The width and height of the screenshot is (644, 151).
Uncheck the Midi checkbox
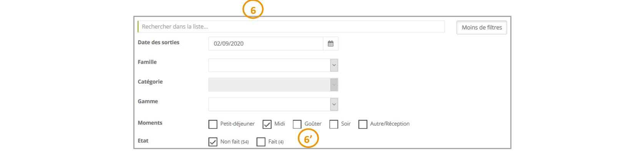tap(267, 124)
